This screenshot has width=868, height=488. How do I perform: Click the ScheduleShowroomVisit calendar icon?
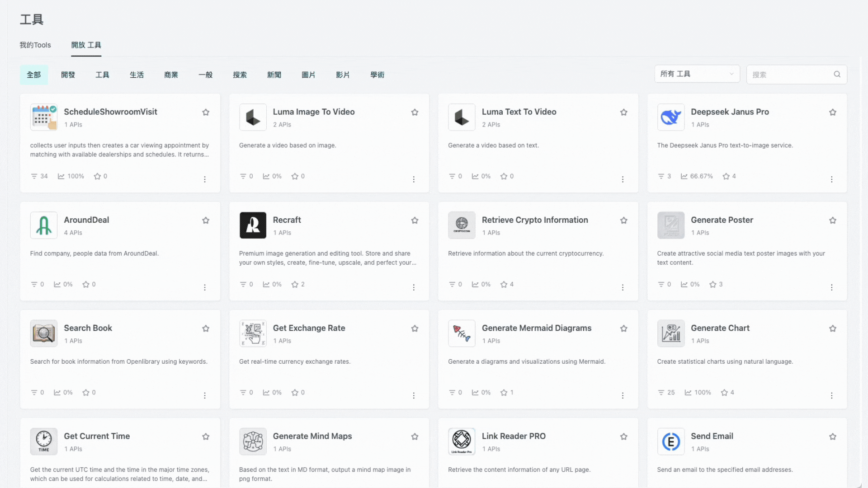click(44, 117)
